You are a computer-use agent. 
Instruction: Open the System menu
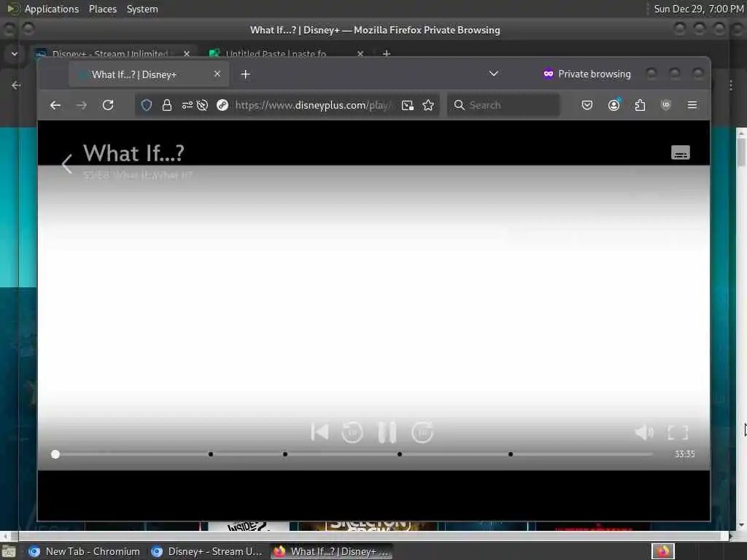pyautogui.click(x=142, y=9)
